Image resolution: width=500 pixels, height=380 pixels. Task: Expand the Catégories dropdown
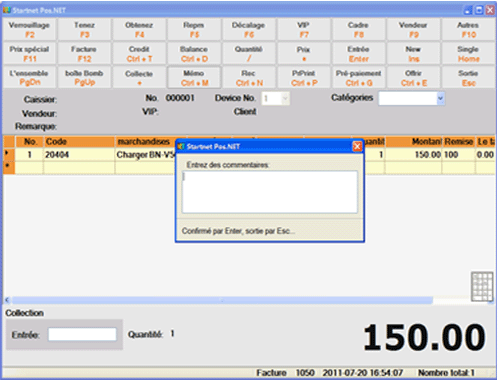pos(441,98)
